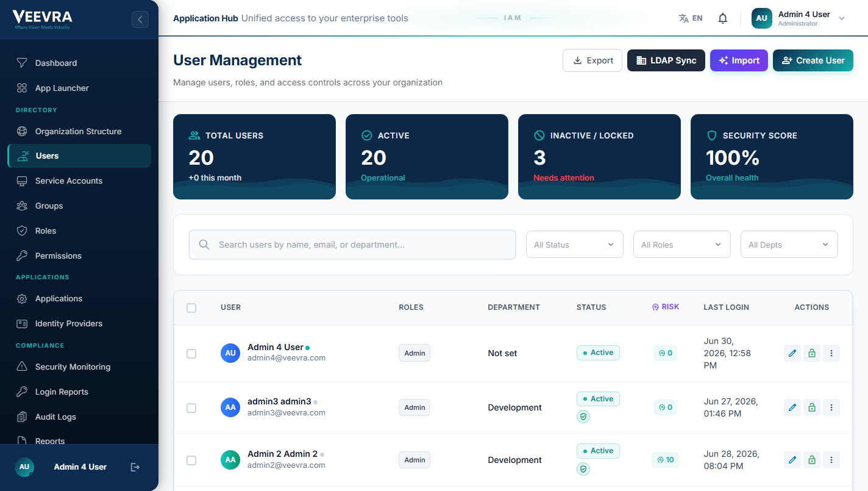
Task: Open more actions for Admin 2 Admin 2
Action: (831, 460)
